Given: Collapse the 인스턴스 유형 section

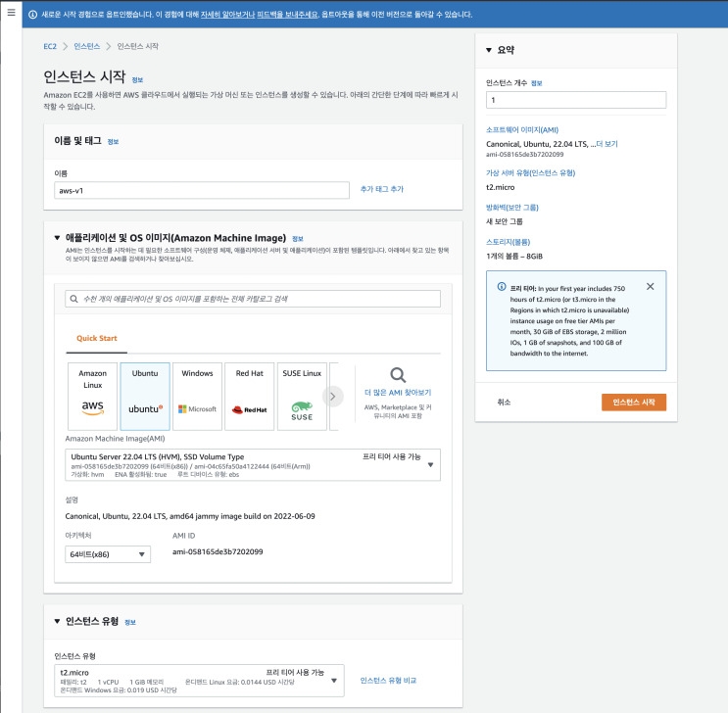Looking at the screenshot, I should [x=57, y=621].
